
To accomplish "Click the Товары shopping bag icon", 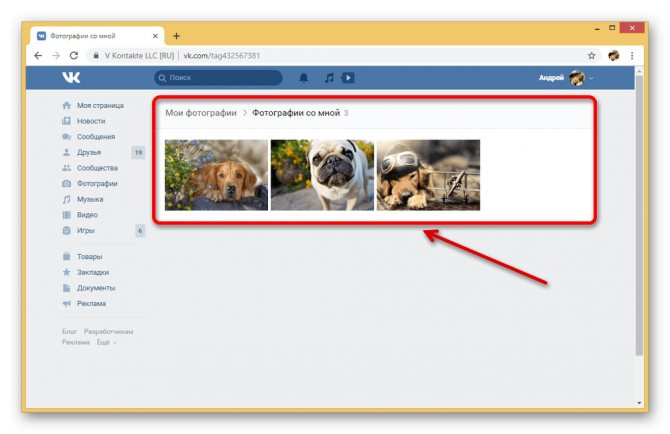I will point(66,256).
